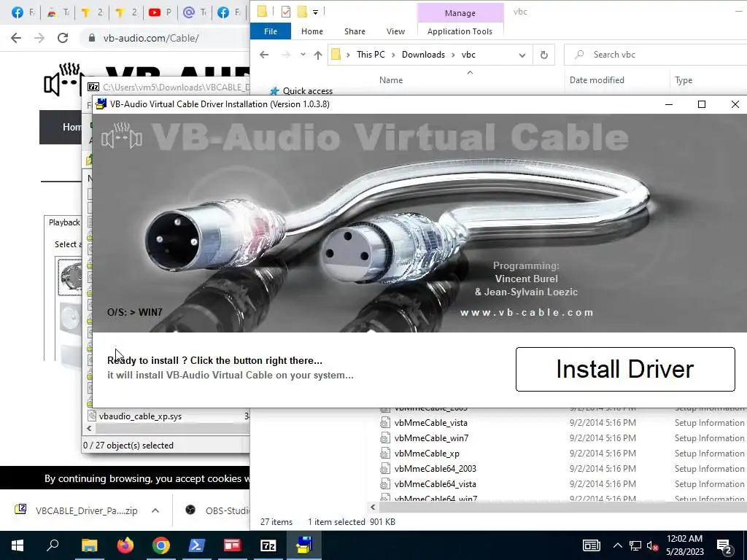Click Chrome's back navigation arrow
Image resolution: width=747 pixels, height=560 pixels.
point(16,38)
